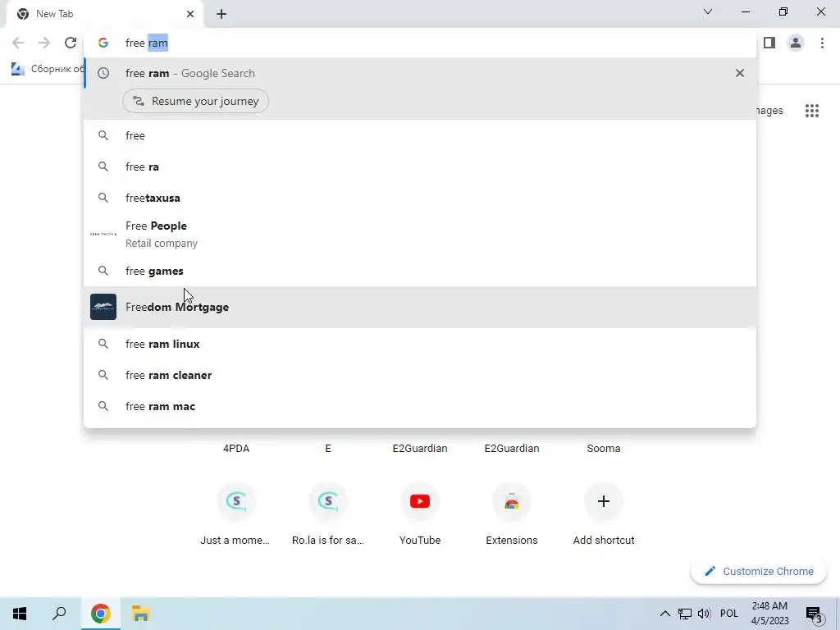Choose the 'free ram linux' suggestion
840x630 pixels.
coord(420,344)
